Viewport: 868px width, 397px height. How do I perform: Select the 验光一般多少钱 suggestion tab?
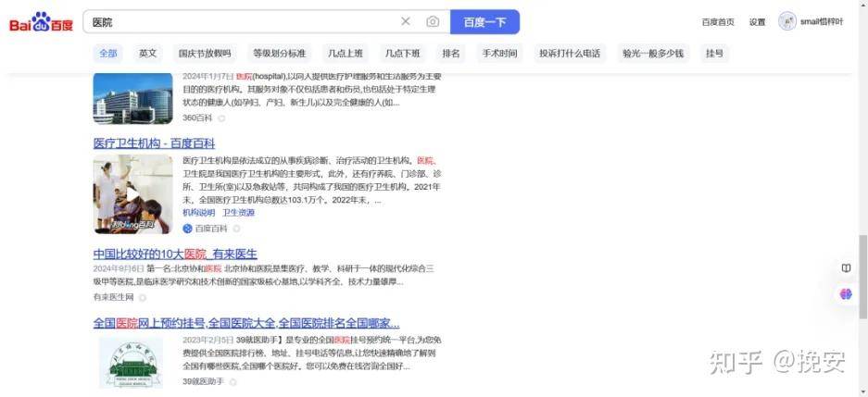point(653,54)
